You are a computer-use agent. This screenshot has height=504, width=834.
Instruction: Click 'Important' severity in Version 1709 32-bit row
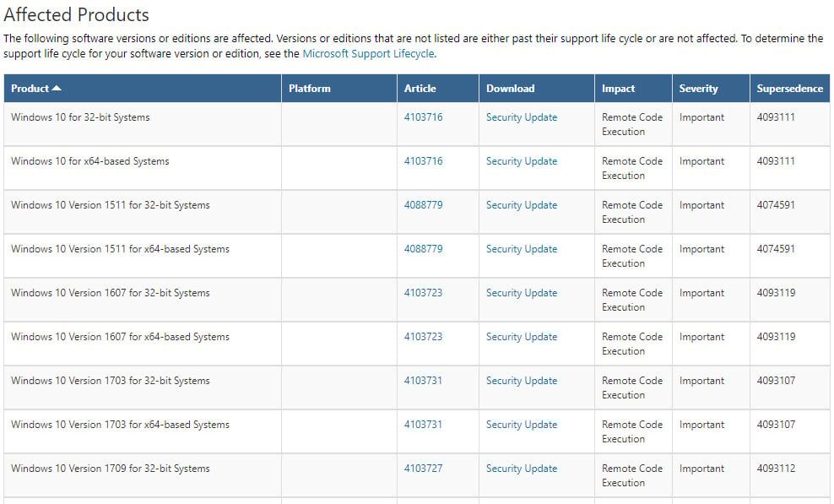tap(701, 469)
